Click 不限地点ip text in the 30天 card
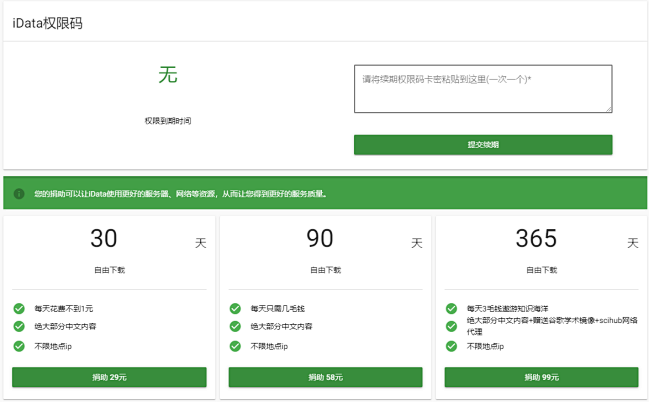The height and width of the screenshot is (402, 649). [x=53, y=346]
